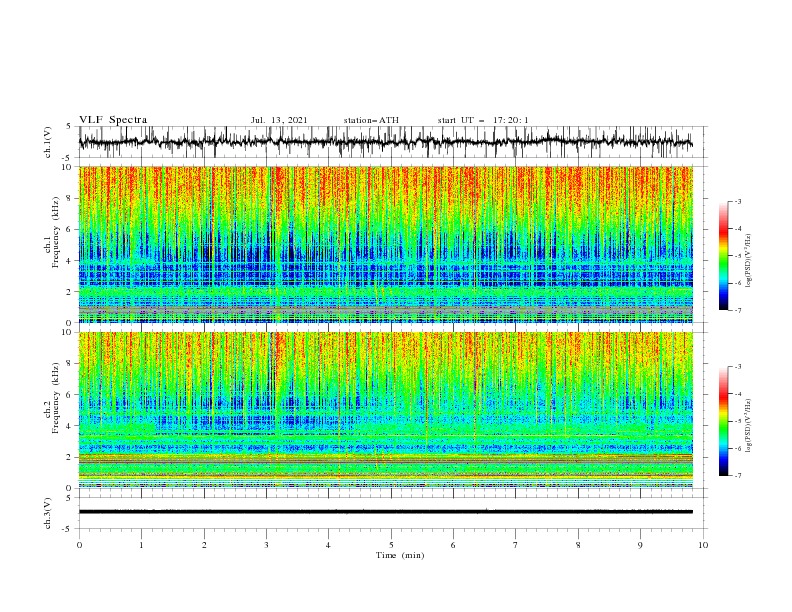Click the ch.1 spectrogram color scale bar
Image resolution: width=792 pixels, height=612 pixels.
pos(723,256)
